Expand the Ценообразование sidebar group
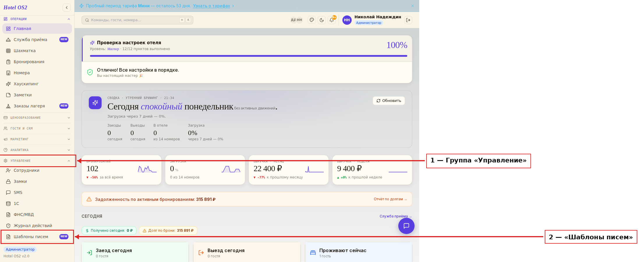644x262 pixels. tap(37, 118)
